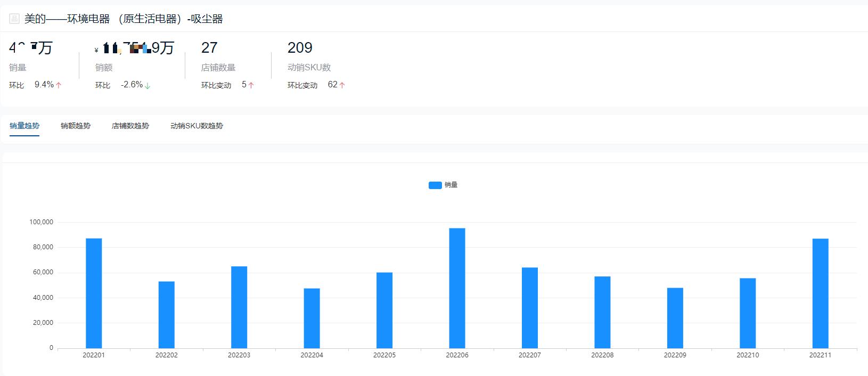Screen dimensions: 868x376
Task: Toggle the 销量 legend color swatch
Action: click(435, 185)
